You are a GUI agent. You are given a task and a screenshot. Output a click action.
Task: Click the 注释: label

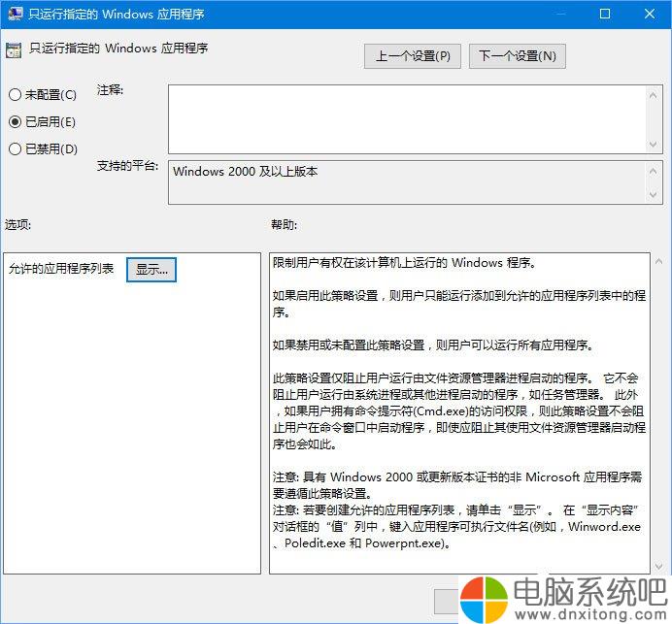[110, 90]
